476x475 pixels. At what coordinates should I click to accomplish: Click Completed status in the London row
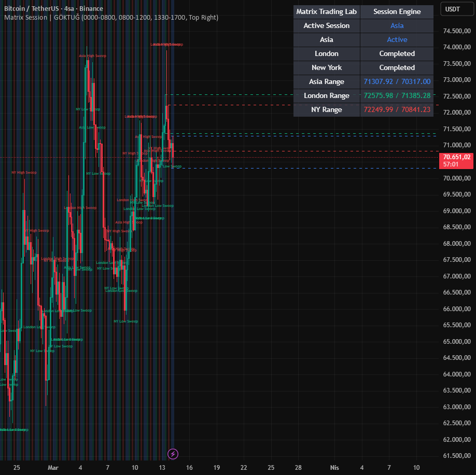pyautogui.click(x=397, y=53)
